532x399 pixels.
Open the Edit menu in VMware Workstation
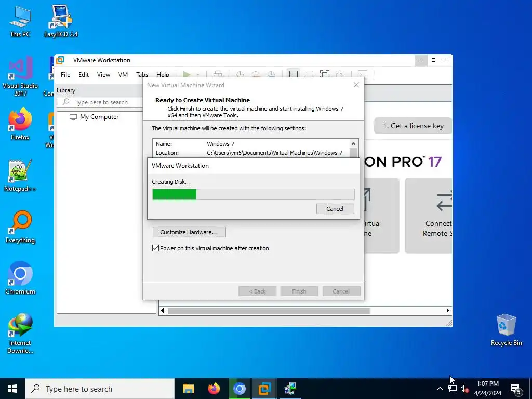[x=84, y=75]
